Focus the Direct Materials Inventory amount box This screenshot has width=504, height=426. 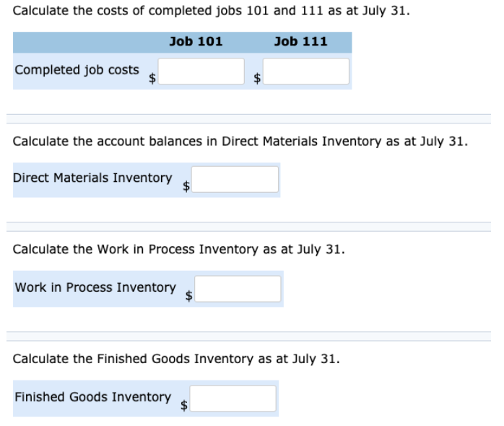point(235,179)
